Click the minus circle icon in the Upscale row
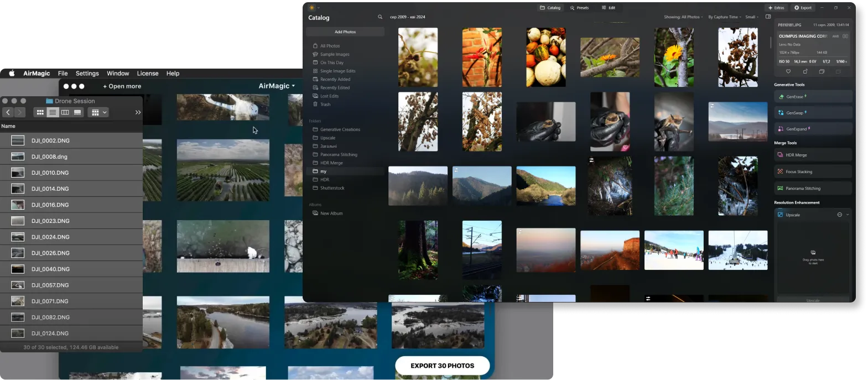Image resolution: width=868 pixels, height=380 pixels. [839, 215]
